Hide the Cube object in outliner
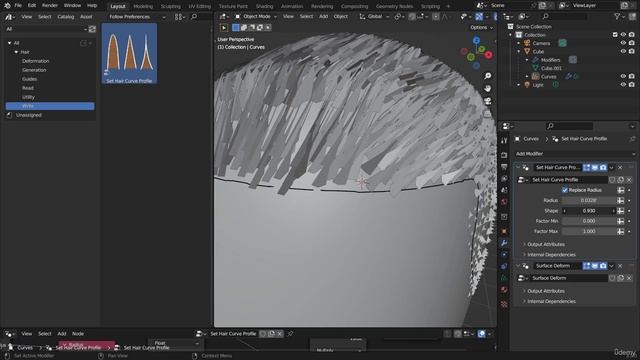 point(623,51)
